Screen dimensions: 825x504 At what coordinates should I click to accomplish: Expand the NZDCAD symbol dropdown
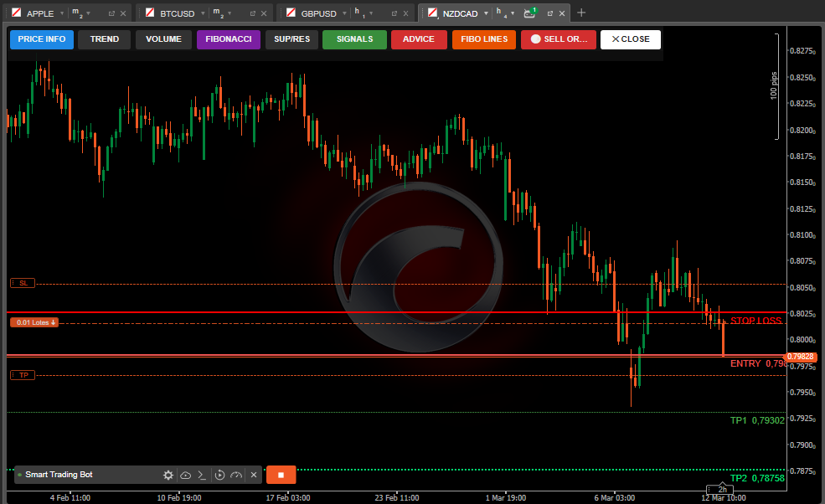tap(486, 13)
